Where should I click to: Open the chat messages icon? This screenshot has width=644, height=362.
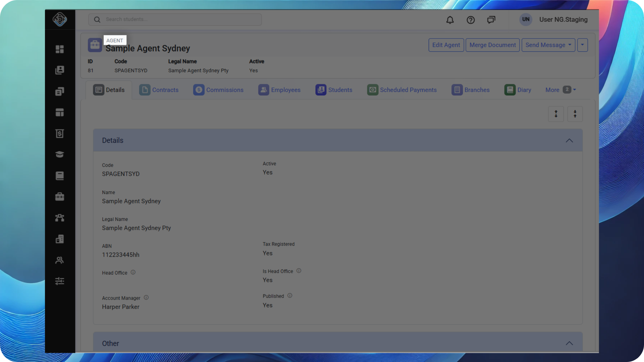491,20
